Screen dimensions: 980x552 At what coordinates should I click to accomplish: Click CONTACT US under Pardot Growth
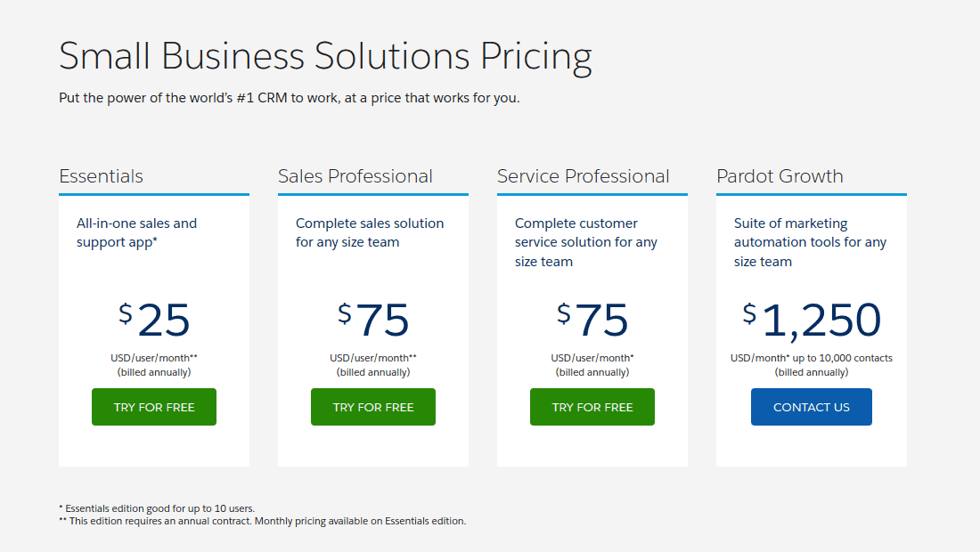click(x=812, y=407)
